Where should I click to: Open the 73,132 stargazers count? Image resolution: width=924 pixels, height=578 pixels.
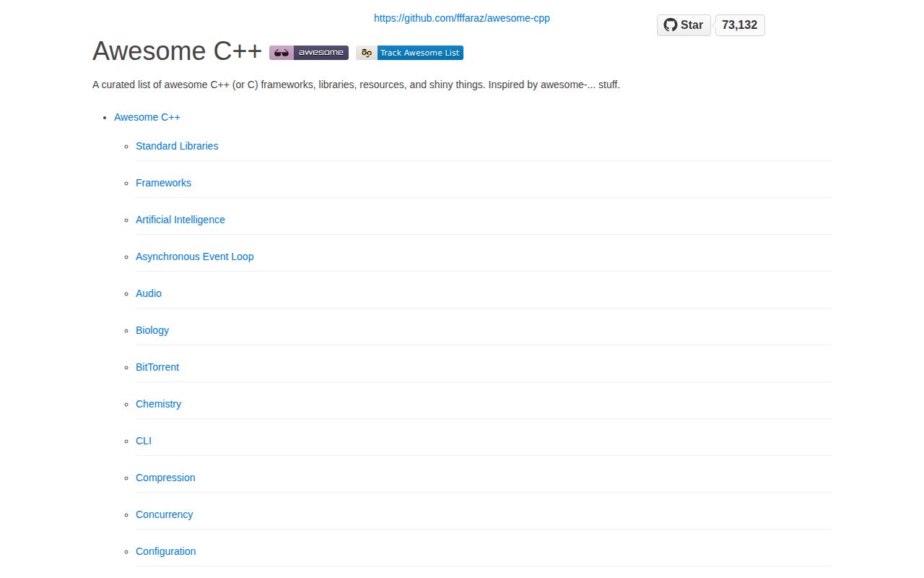(x=739, y=25)
